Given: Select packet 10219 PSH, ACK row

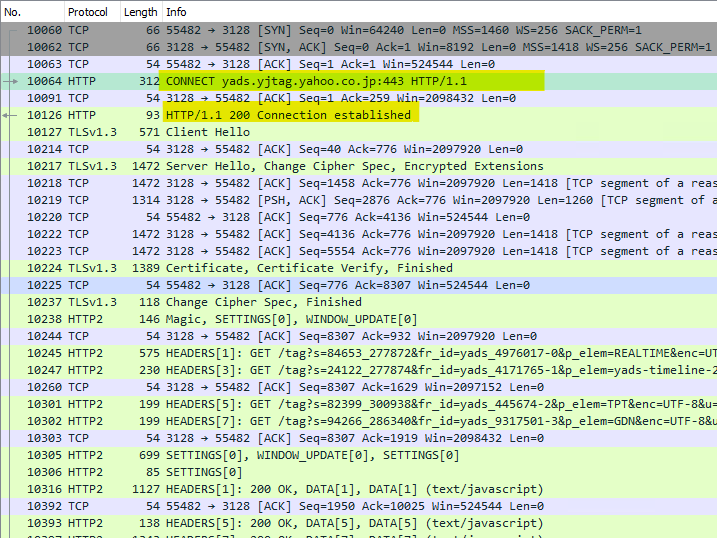Looking at the screenshot, I should click(x=358, y=200).
